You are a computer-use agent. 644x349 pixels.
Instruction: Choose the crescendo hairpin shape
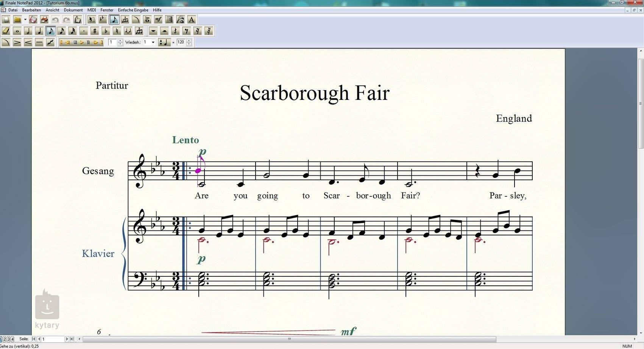(x=28, y=42)
